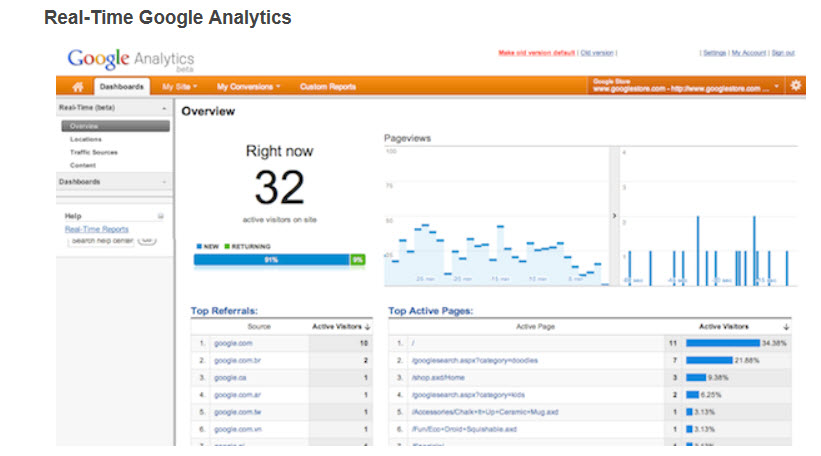Open the /shop.axd/Home page link
Screen dimensions: 821x456
438,378
